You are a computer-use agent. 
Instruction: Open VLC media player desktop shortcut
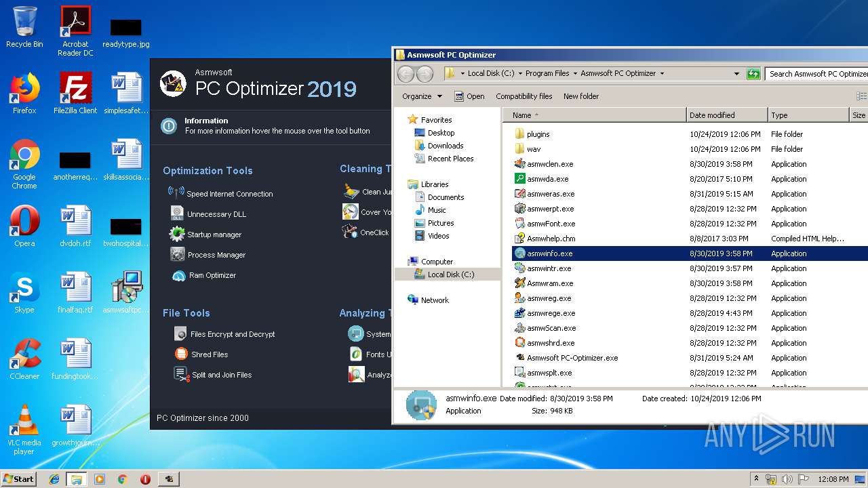[24, 430]
